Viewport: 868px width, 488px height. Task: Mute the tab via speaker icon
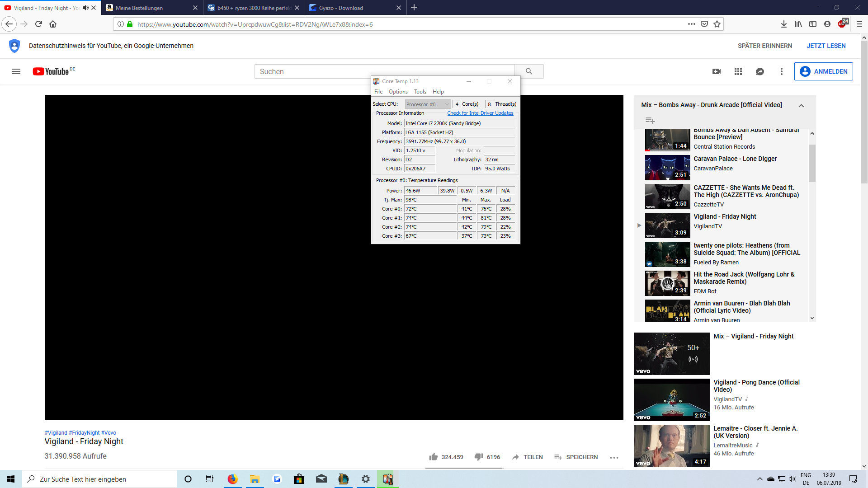pyautogui.click(x=85, y=8)
